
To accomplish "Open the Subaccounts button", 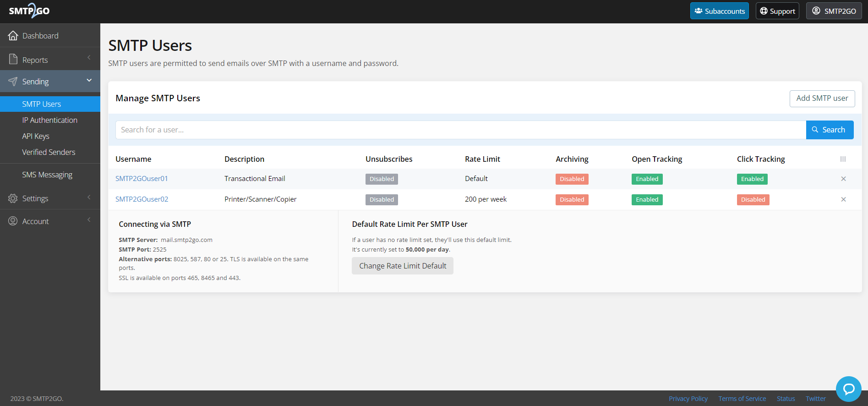I will (x=720, y=11).
